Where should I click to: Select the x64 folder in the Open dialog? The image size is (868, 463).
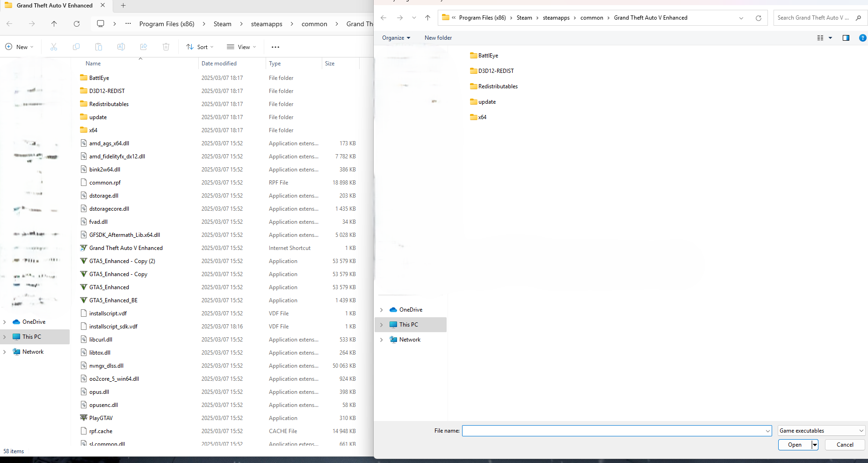tap(478, 117)
